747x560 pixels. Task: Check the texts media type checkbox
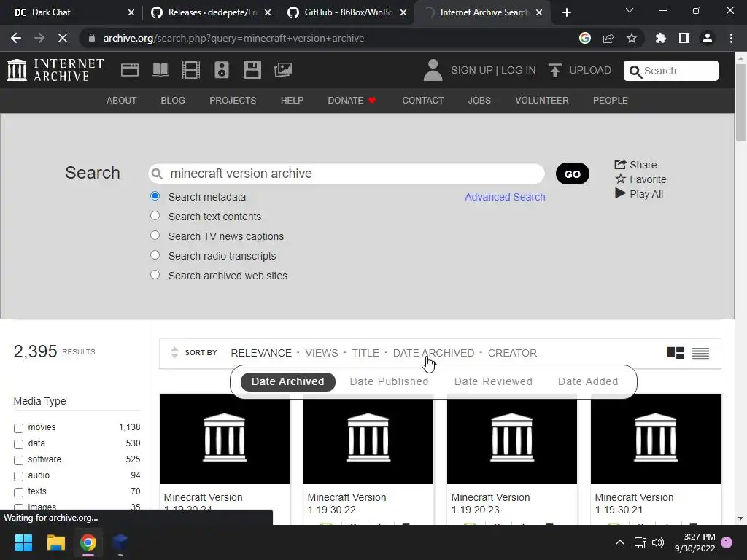point(18,492)
